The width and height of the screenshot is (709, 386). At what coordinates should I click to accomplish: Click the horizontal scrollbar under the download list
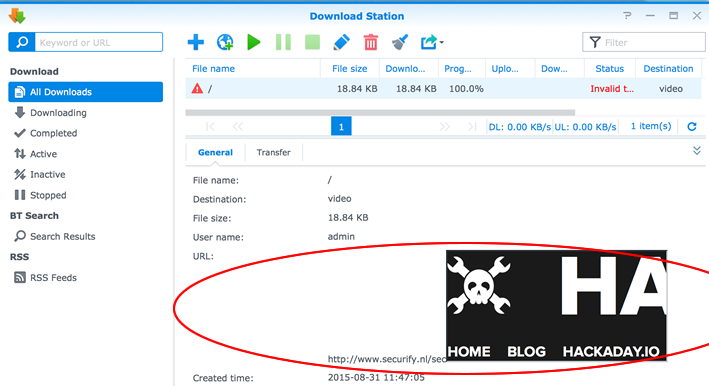tap(380, 112)
